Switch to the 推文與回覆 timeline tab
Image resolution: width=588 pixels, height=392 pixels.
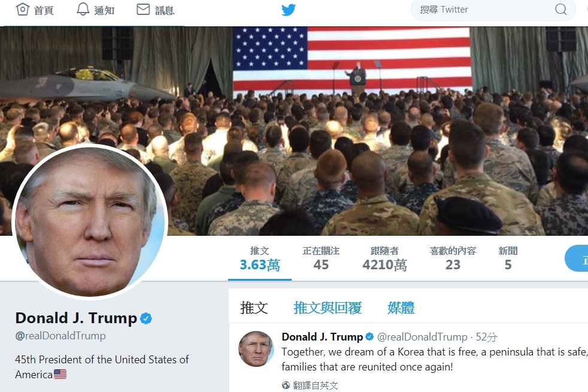tap(328, 308)
